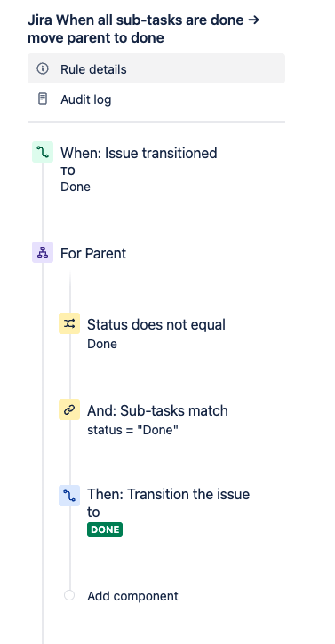Open the Audit log tab

tap(156, 99)
